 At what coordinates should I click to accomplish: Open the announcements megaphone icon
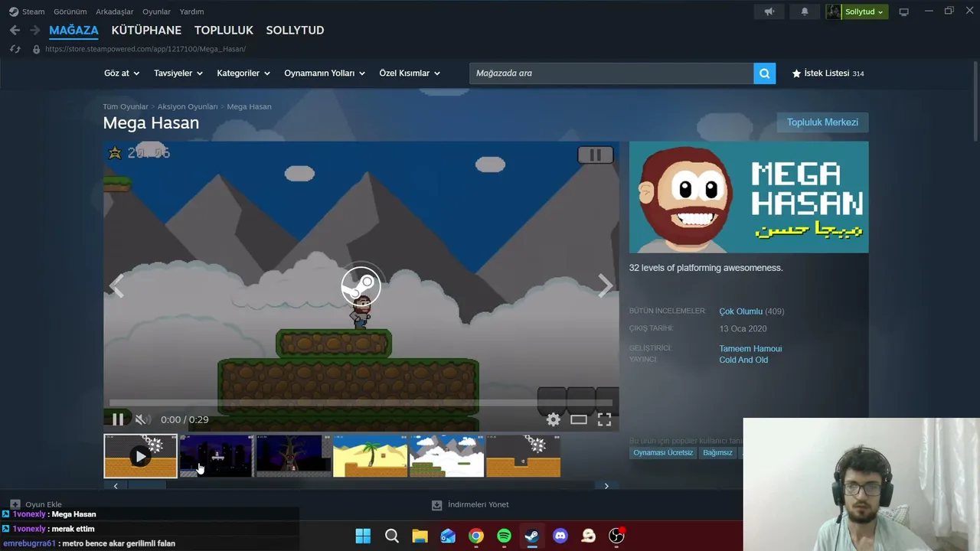tap(769, 11)
